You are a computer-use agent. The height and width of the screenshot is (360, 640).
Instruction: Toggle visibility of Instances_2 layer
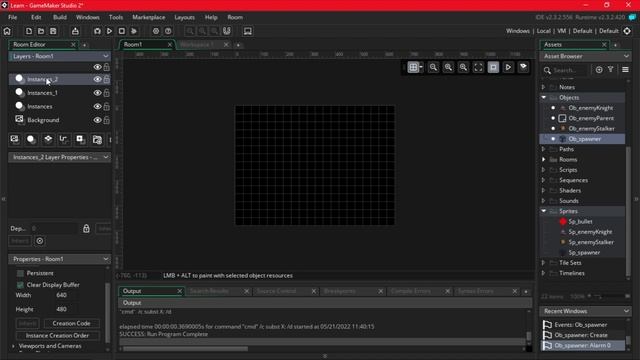pos(97,79)
